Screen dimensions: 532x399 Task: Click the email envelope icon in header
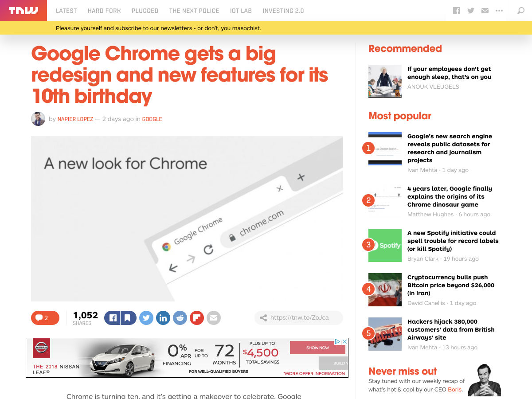[485, 11]
